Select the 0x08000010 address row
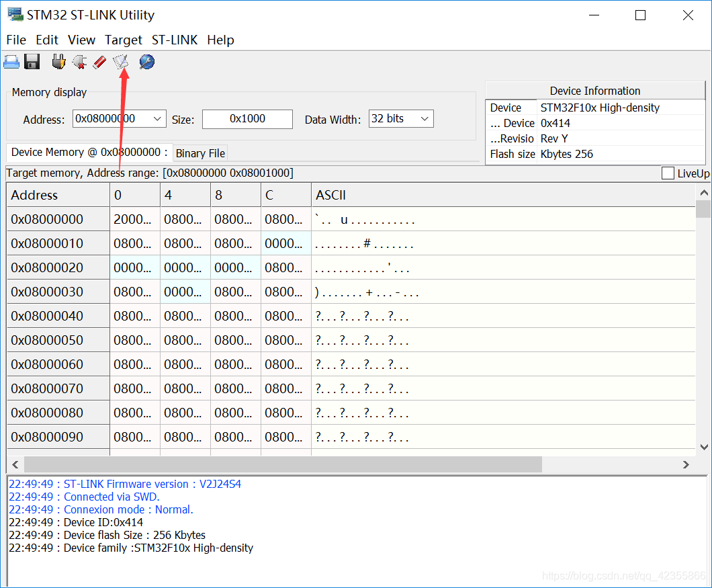 tap(58, 243)
